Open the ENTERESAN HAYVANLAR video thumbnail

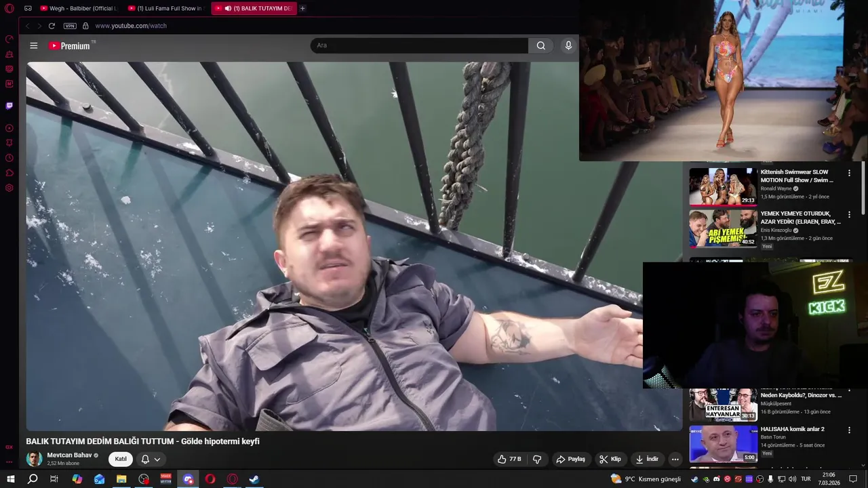[x=723, y=405]
